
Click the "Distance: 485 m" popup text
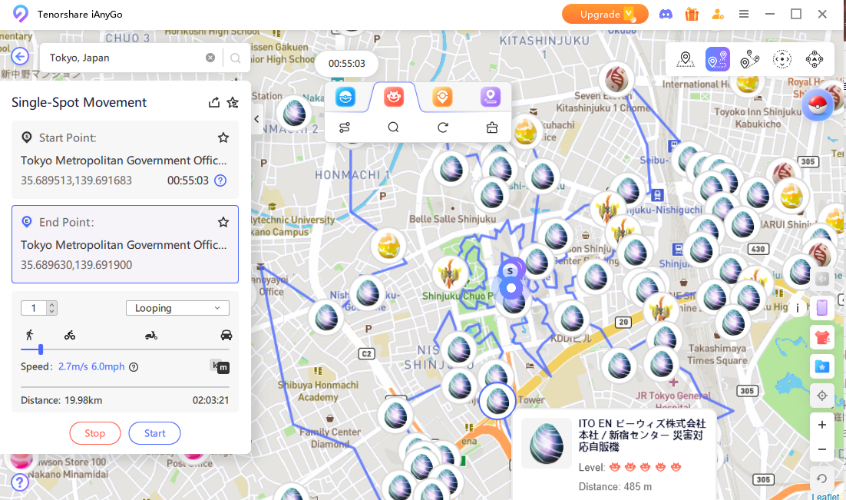coord(615,487)
